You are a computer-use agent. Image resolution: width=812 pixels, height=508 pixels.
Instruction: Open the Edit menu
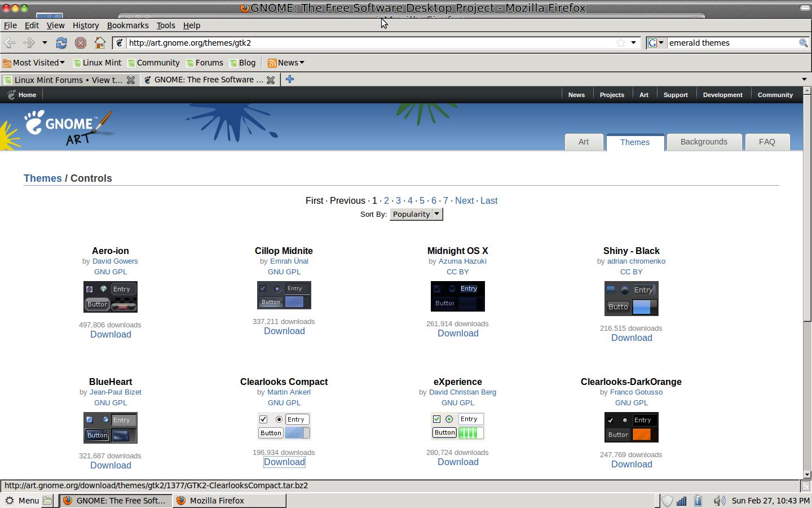(x=32, y=25)
